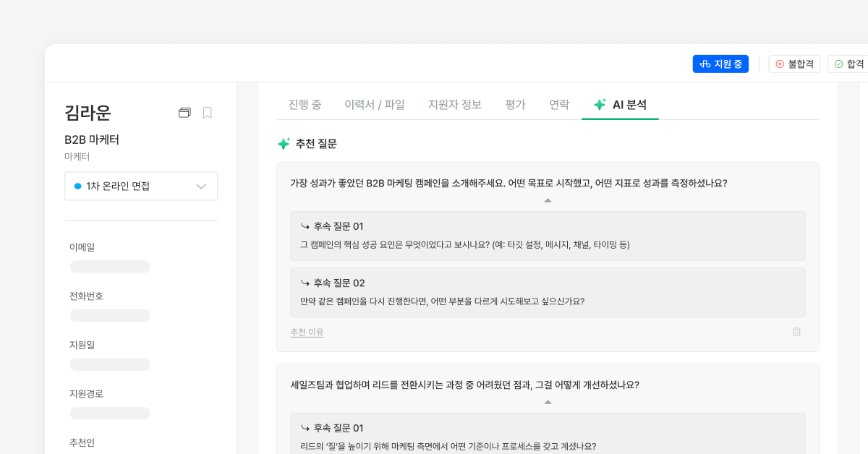Image resolution: width=868 pixels, height=454 pixels.
Task: Click the 후속 질문 01 follow-up card
Action: (548, 235)
